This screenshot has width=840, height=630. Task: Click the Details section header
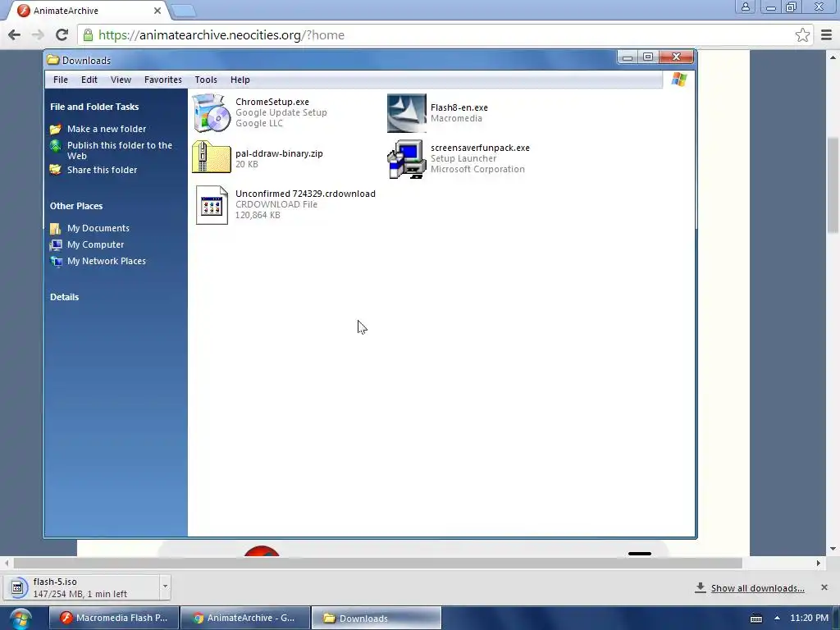click(x=64, y=297)
